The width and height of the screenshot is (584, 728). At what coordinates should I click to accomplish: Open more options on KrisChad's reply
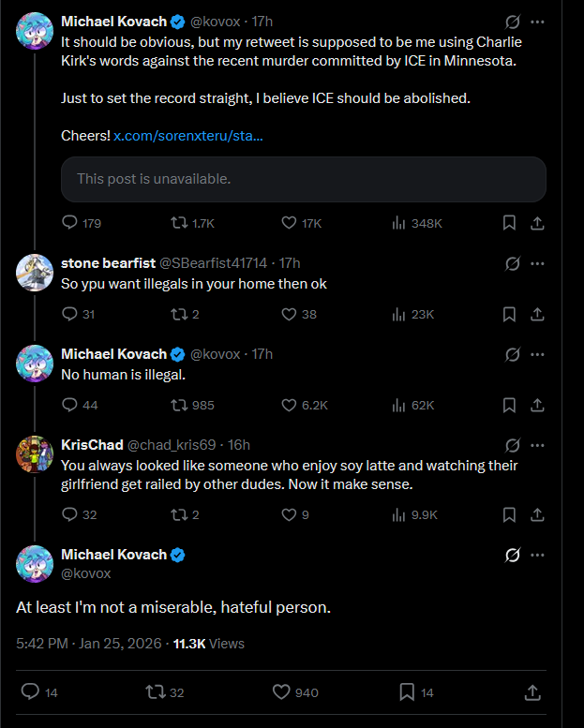point(537,445)
